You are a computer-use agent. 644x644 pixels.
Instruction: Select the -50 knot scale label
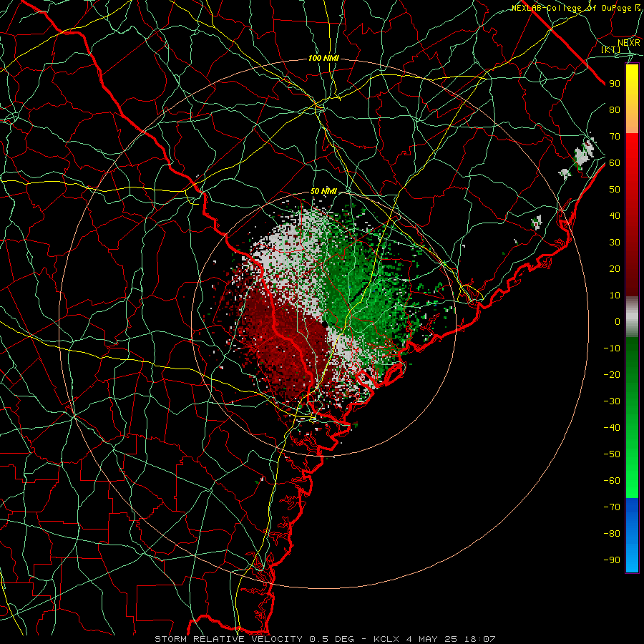point(612,454)
